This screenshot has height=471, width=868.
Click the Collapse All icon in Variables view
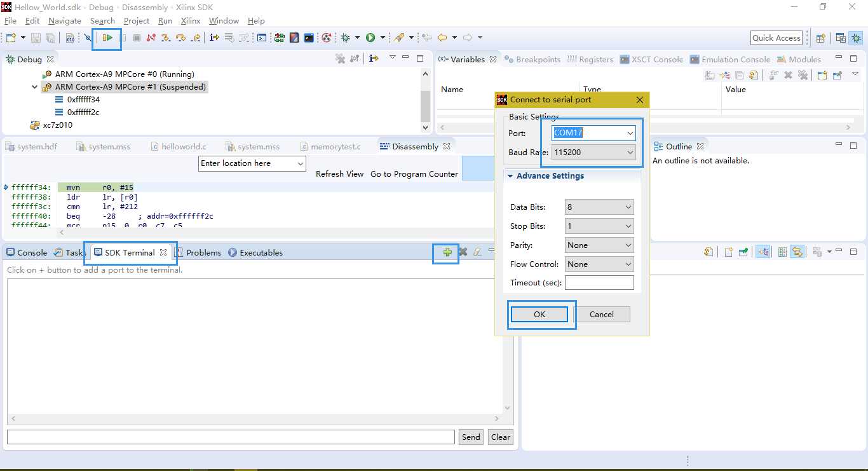[739, 75]
